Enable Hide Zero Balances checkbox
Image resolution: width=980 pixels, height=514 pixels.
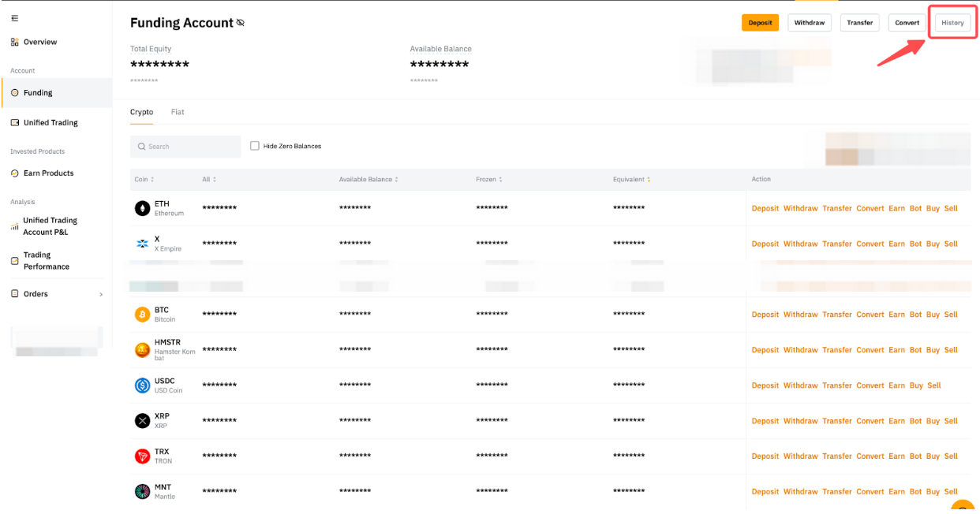[x=255, y=146]
